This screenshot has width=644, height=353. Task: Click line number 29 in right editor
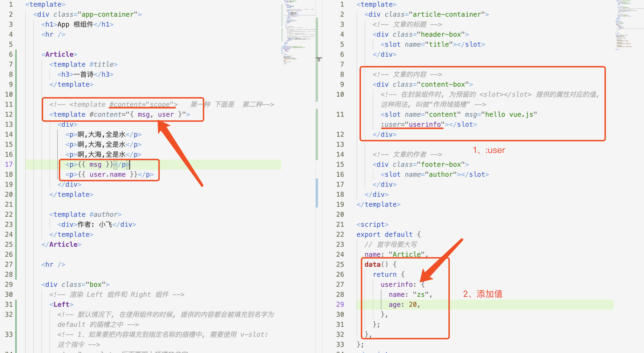pos(340,304)
